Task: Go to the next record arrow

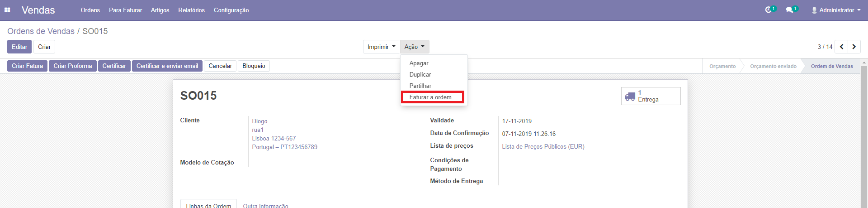Action: tap(854, 47)
